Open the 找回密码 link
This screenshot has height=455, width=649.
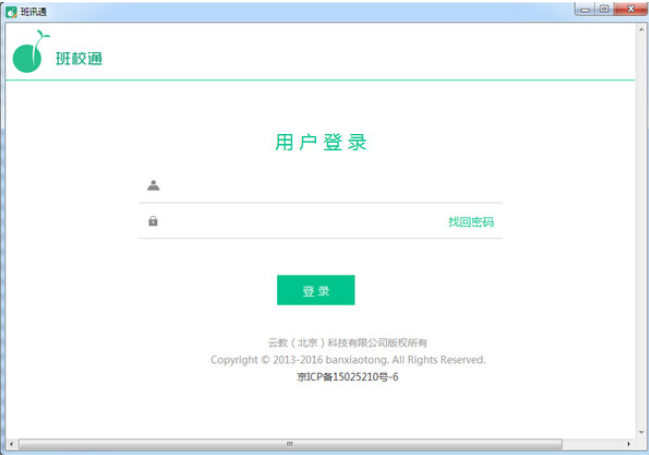[x=471, y=222]
